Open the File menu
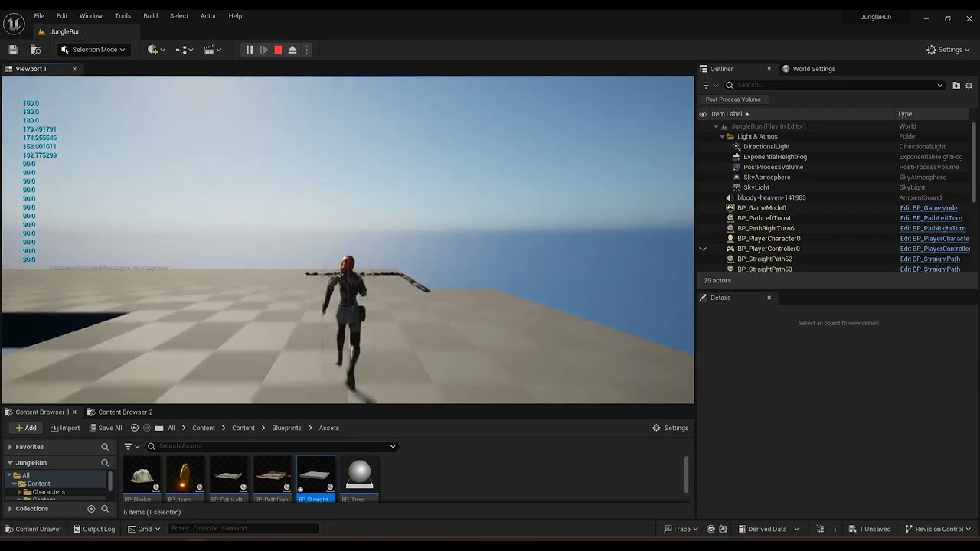980x551 pixels. [39, 16]
